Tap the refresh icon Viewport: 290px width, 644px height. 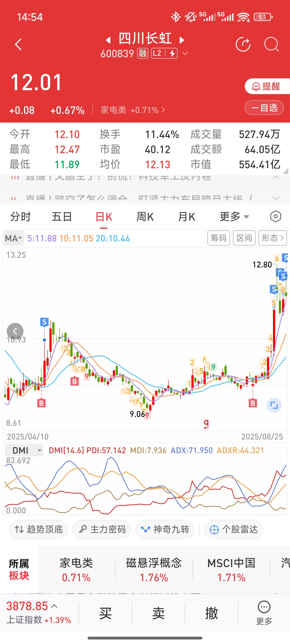[243, 44]
